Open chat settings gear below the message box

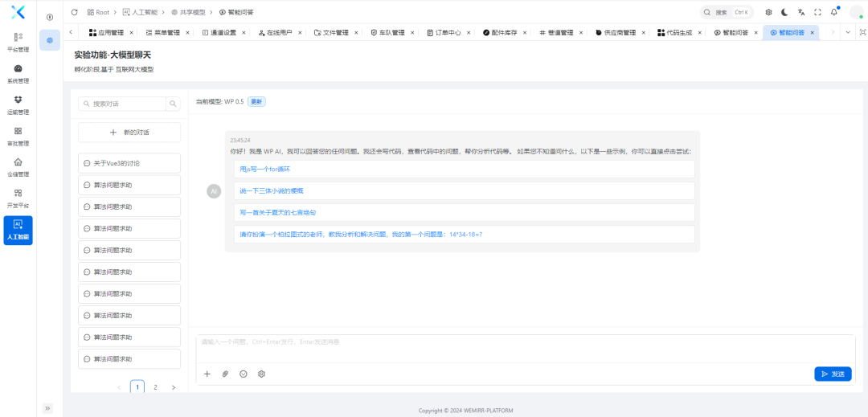[261, 374]
